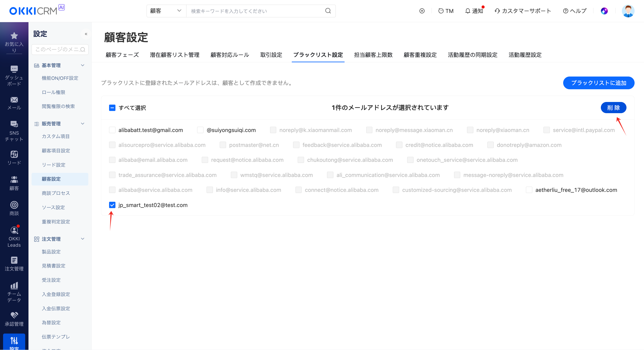
Task: Click the このページのメニュー search field
Action: pos(60,49)
